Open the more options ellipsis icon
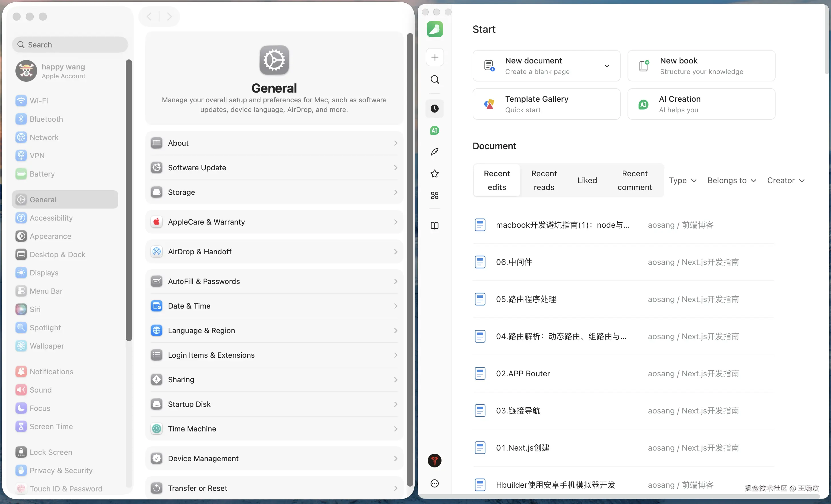The height and width of the screenshot is (504, 831). click(x=434, y=483)
